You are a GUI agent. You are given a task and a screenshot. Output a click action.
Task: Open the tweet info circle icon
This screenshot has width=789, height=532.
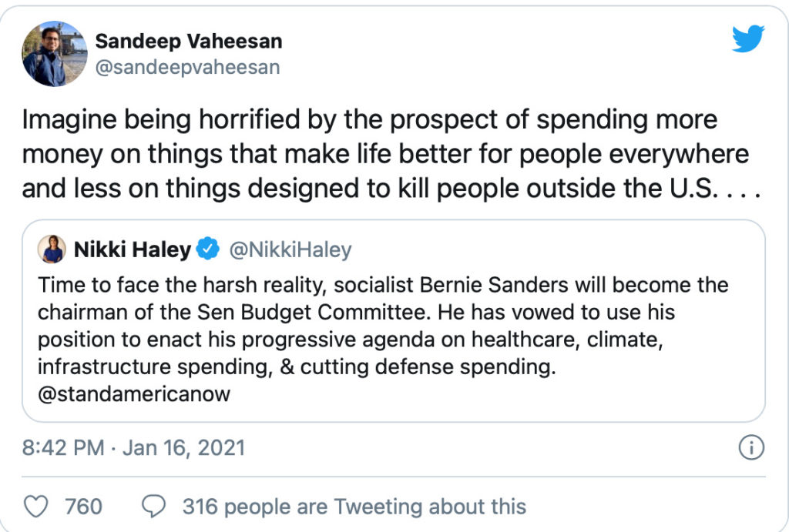(750, 447)
